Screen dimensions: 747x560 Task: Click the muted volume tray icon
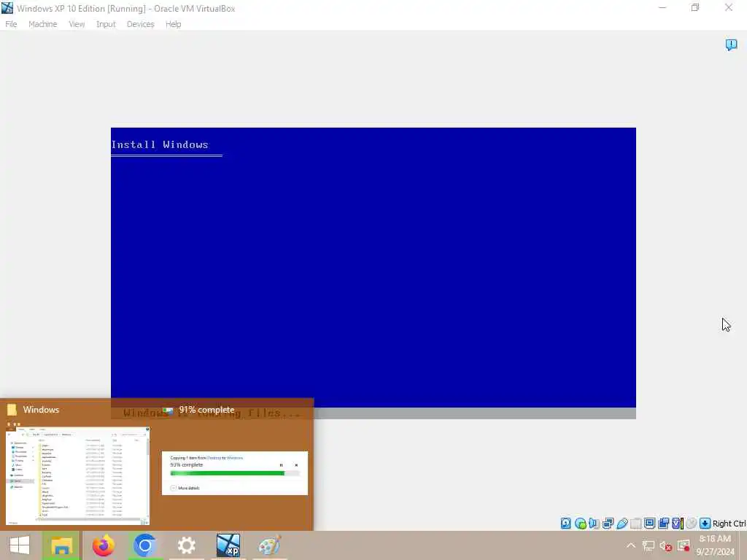665,545
